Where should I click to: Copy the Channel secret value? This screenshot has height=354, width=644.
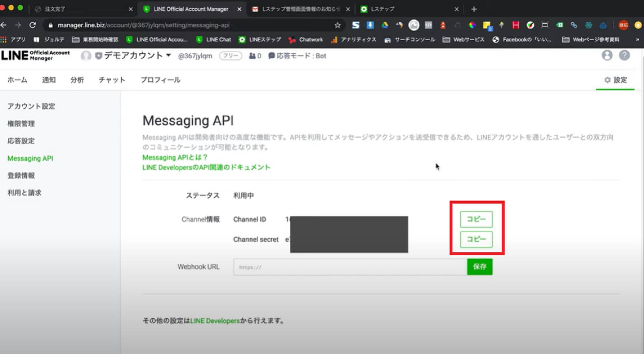(x=476, y=239)
